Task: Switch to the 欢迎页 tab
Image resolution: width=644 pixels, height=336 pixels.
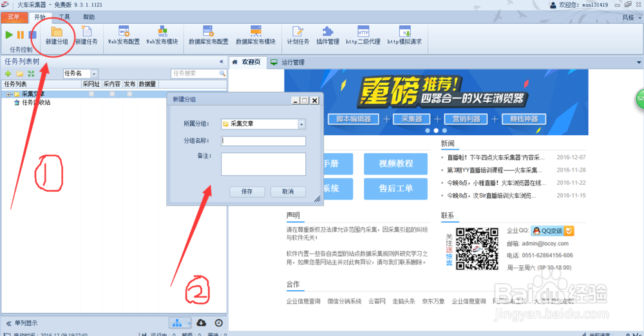Action: tap(247, 62)
